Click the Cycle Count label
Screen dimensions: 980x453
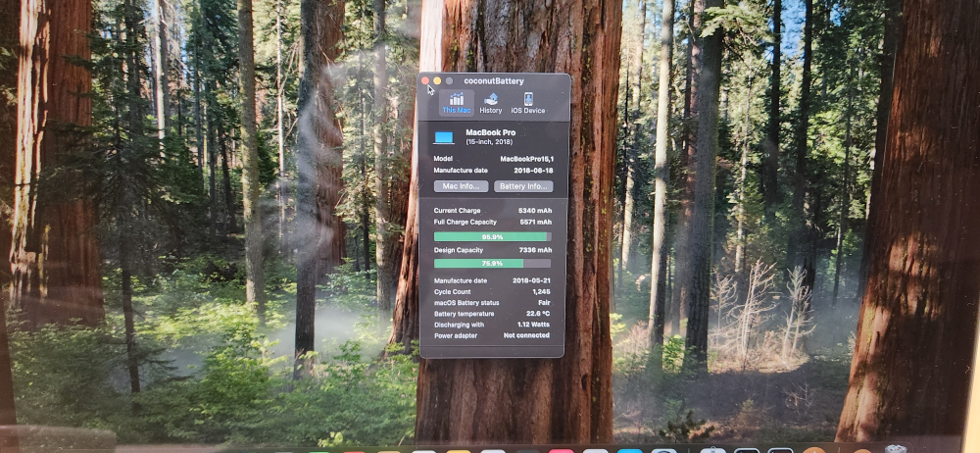click(x=453, y=291)
